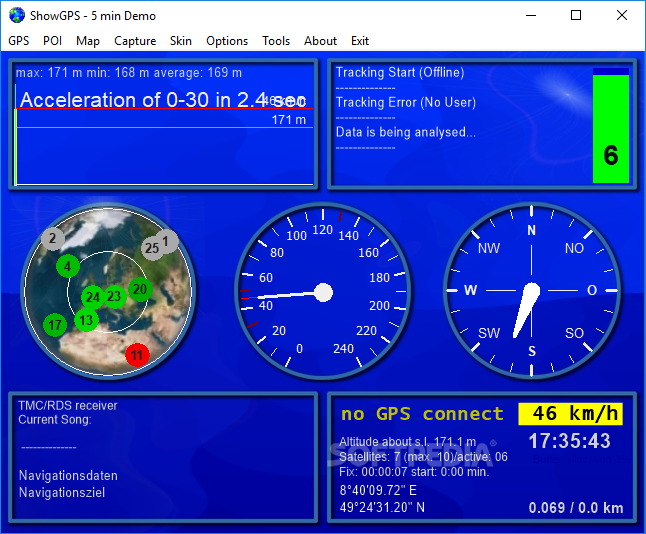This screenshot has width=646, height=534.
Task: Click the compass needle
Action: coord(527,309)
